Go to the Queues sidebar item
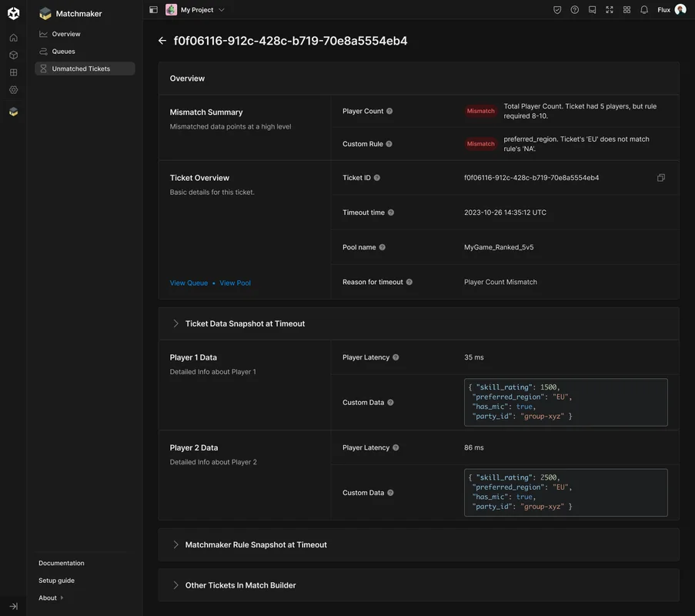Viewport: 695px width, 616px height. [x=85, y=52]
